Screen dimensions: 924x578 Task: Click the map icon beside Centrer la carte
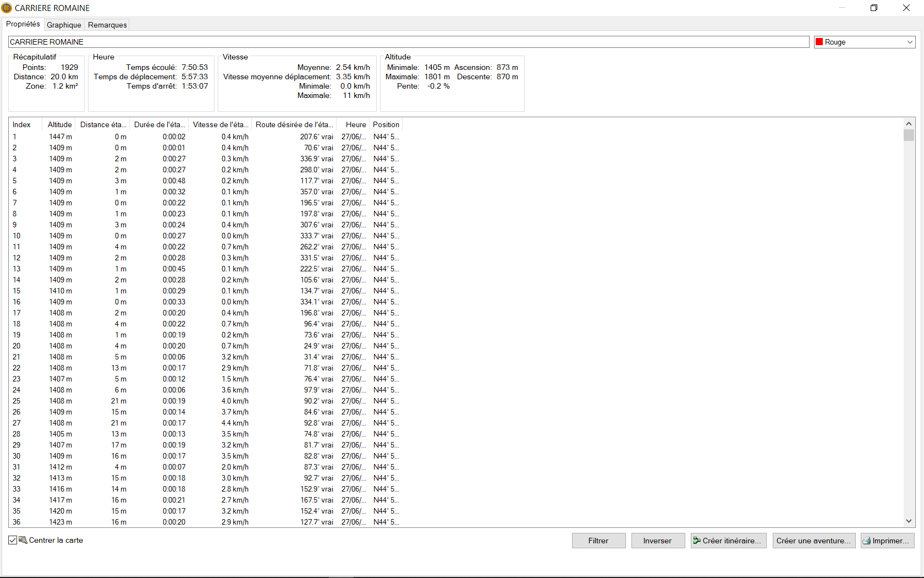pyautogui.click(x=23, y=540)
